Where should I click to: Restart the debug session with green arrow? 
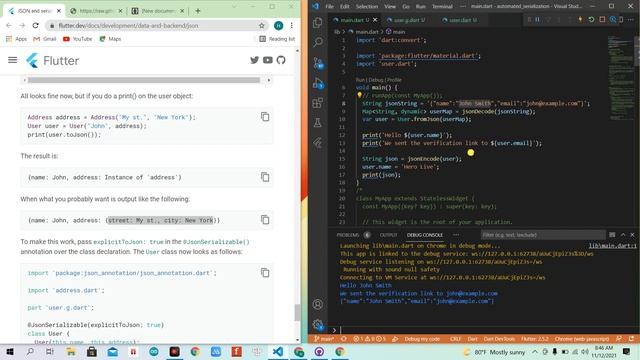click(591, 20)
